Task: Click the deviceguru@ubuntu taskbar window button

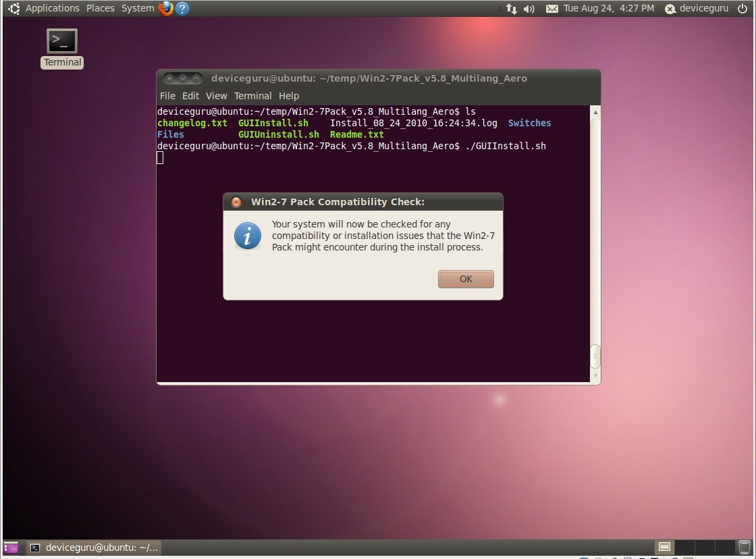Action: click(94, 548)
